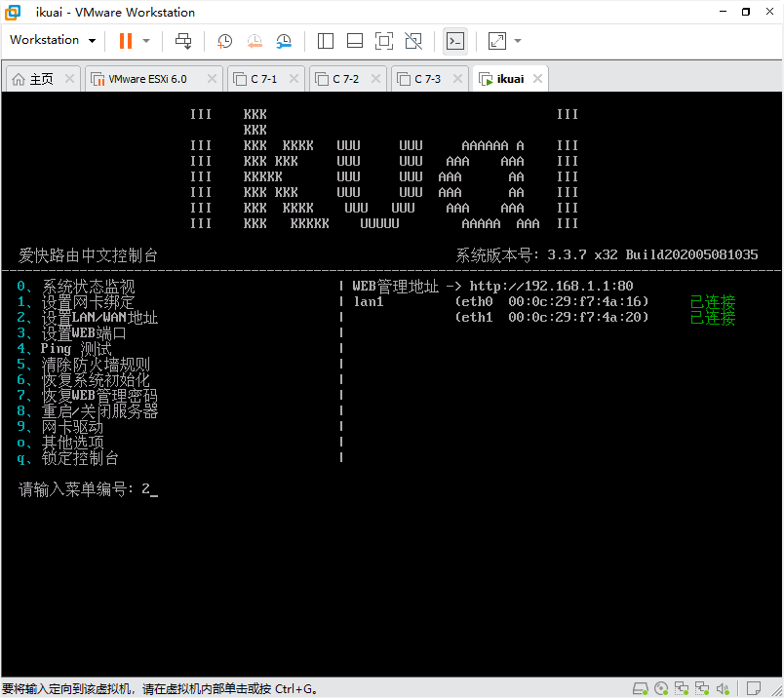This screenshot has height=698, width=784.
Task: Toggle Unity mode
Action: (x=413, y=41)
